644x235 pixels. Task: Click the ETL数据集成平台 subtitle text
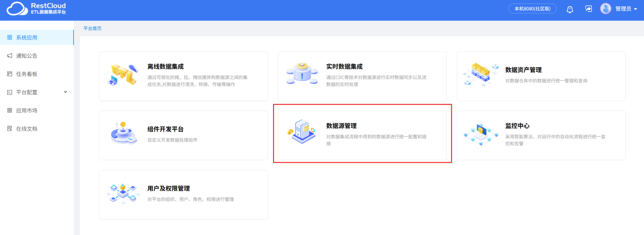[48, 12]
